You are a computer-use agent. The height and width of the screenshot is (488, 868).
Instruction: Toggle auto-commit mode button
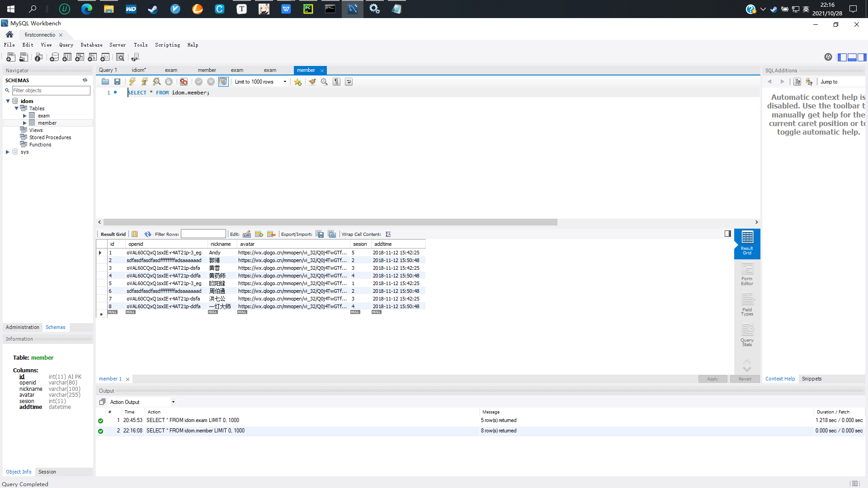pos(223,82)
